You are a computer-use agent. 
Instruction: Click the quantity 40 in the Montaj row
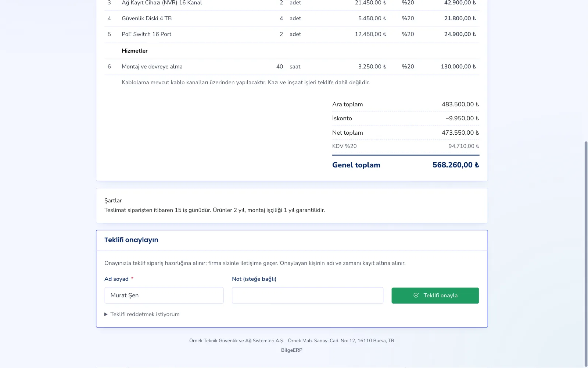tap(280, 67)
